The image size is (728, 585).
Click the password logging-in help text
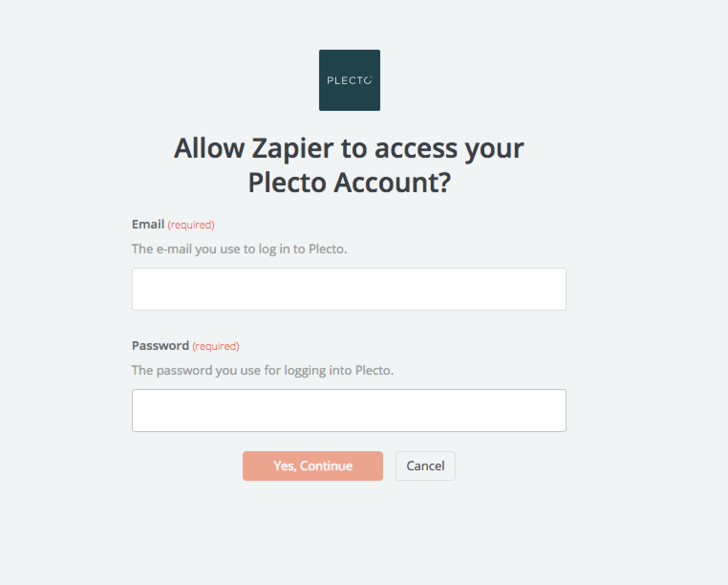pos(263,370)
